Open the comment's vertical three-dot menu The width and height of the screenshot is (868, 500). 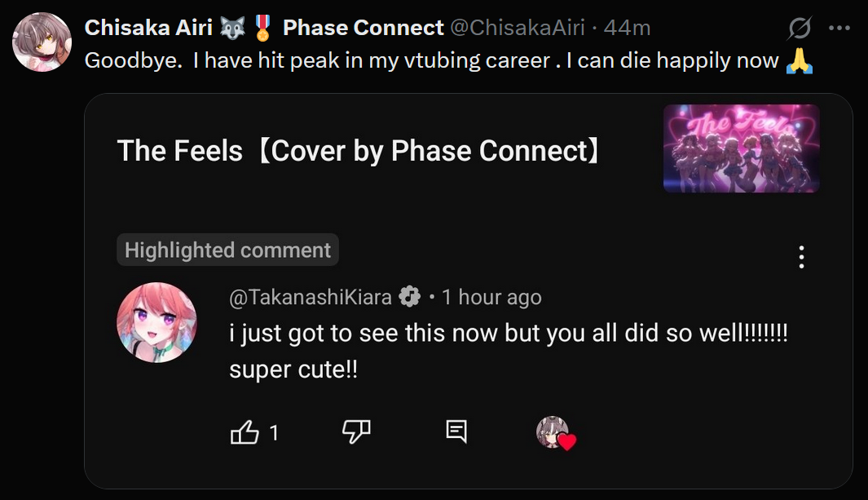coord(802,257)
